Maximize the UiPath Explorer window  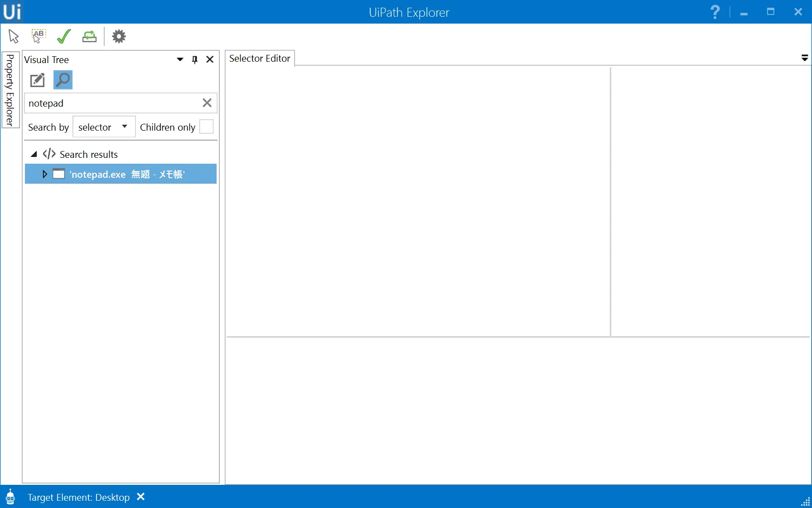771,12
